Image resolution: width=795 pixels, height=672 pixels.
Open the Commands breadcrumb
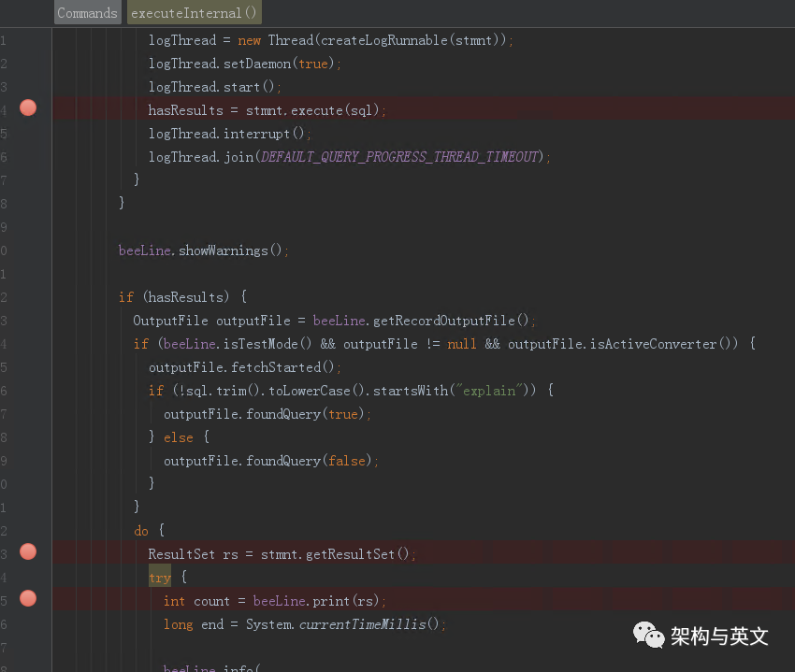point(87,13)
